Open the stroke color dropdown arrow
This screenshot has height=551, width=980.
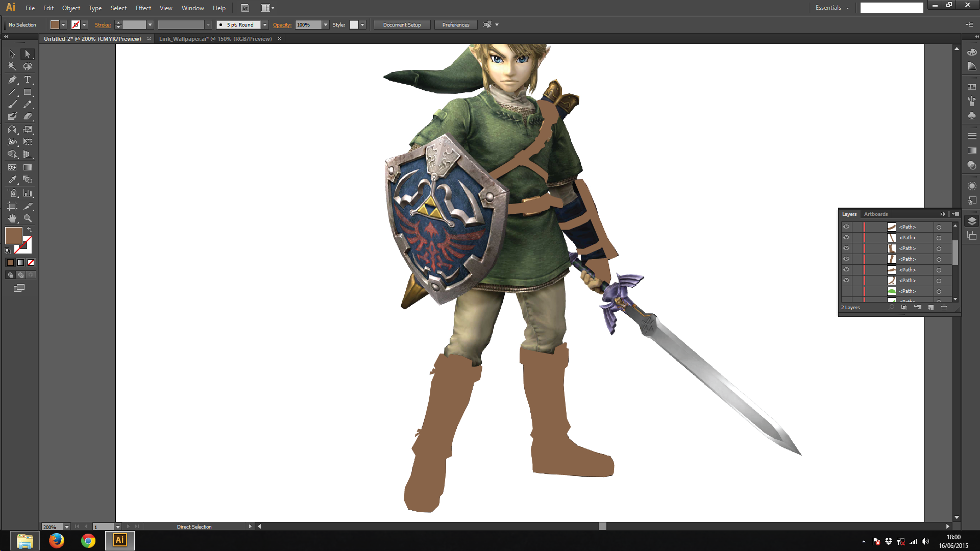click(84, 24)
